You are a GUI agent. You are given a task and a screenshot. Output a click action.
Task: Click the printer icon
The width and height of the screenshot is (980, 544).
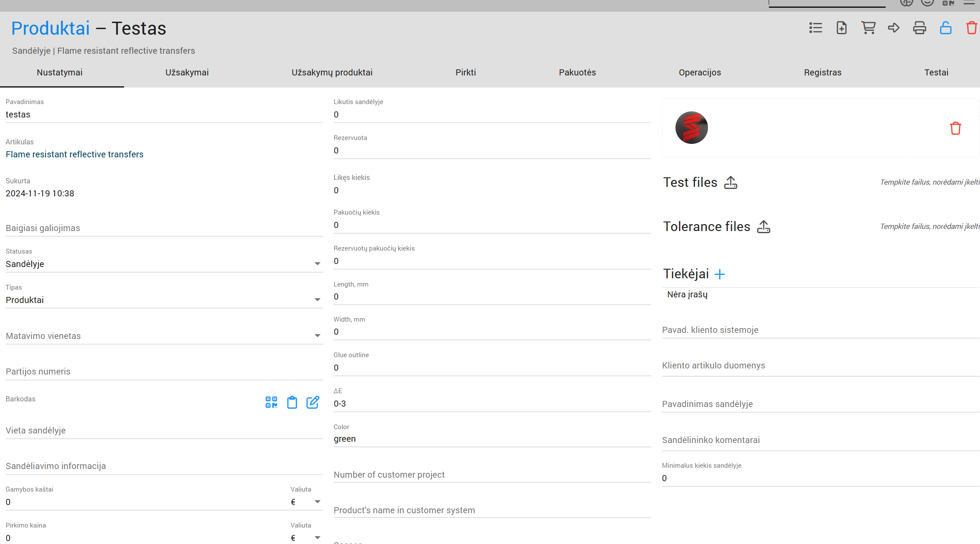pyautogui.click(x=920, y=28)
